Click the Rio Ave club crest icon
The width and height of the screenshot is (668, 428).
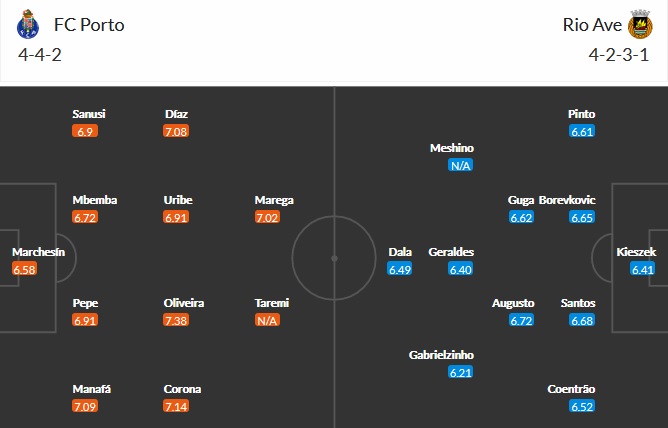[640, 23]
